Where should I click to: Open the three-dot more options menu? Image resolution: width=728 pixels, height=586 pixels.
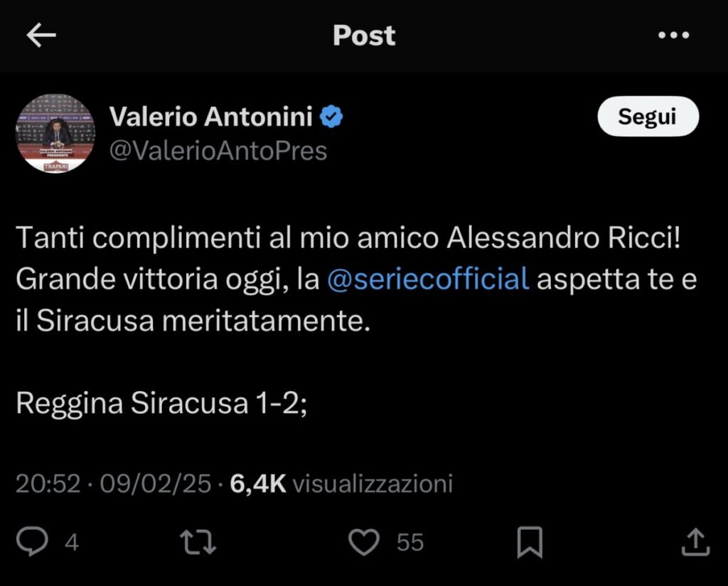[674, 36]
